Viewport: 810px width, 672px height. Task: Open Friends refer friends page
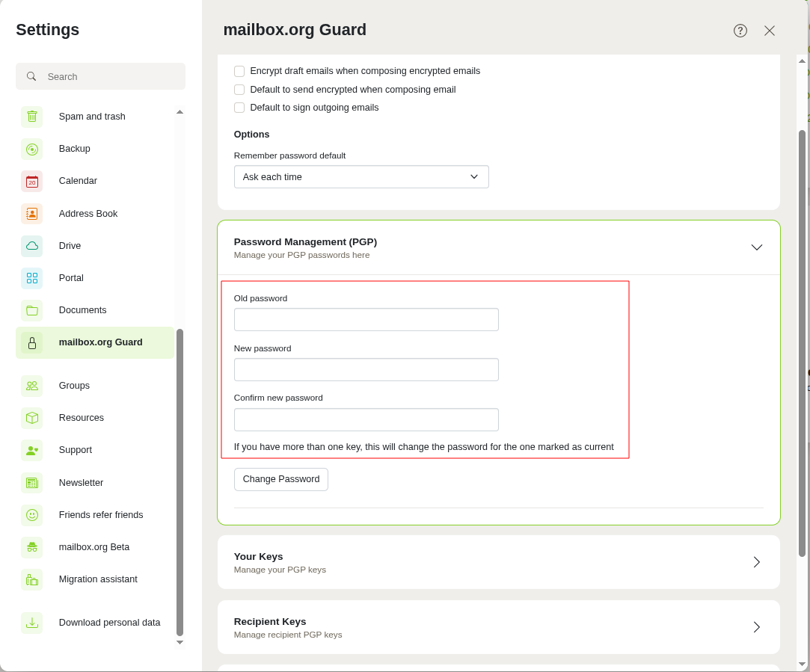(95, 514)
